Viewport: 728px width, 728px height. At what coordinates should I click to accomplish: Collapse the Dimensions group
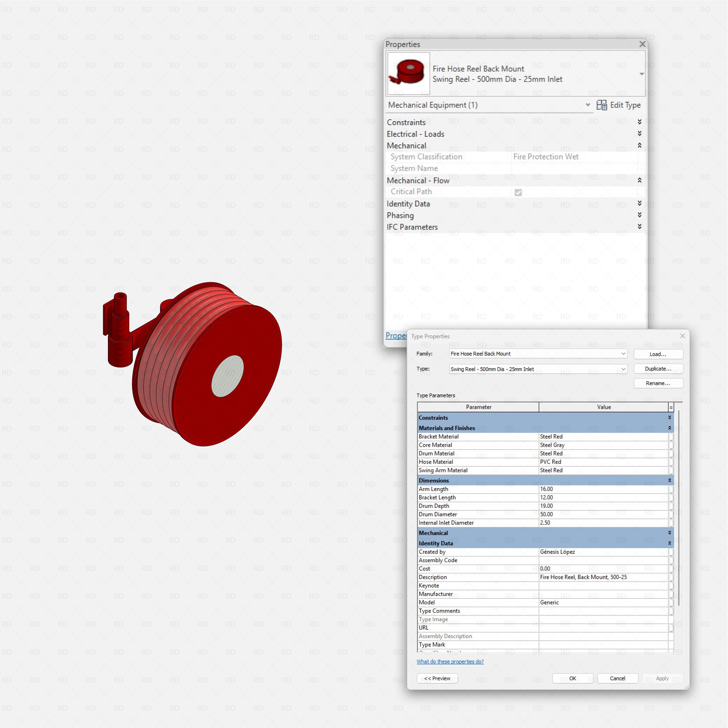(670, 480)
